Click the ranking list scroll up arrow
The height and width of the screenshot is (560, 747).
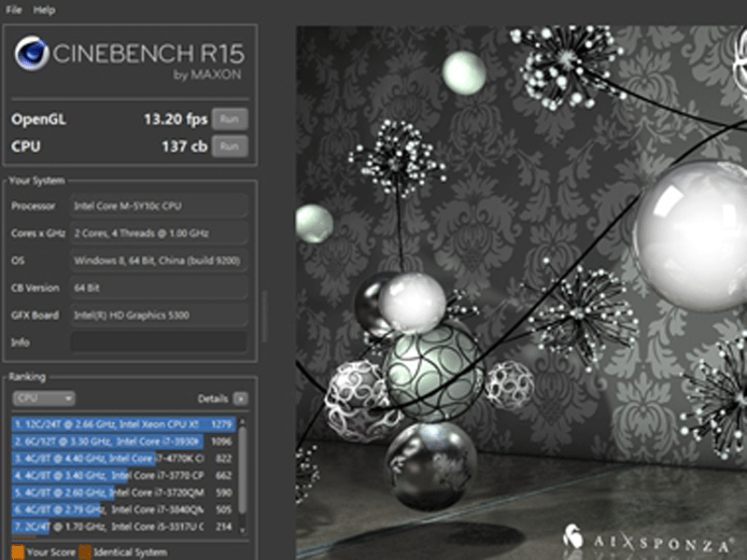point(243,422)
